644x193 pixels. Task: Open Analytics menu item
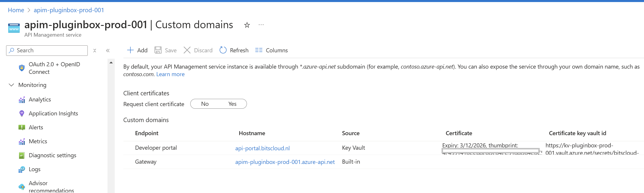(40, 99)
